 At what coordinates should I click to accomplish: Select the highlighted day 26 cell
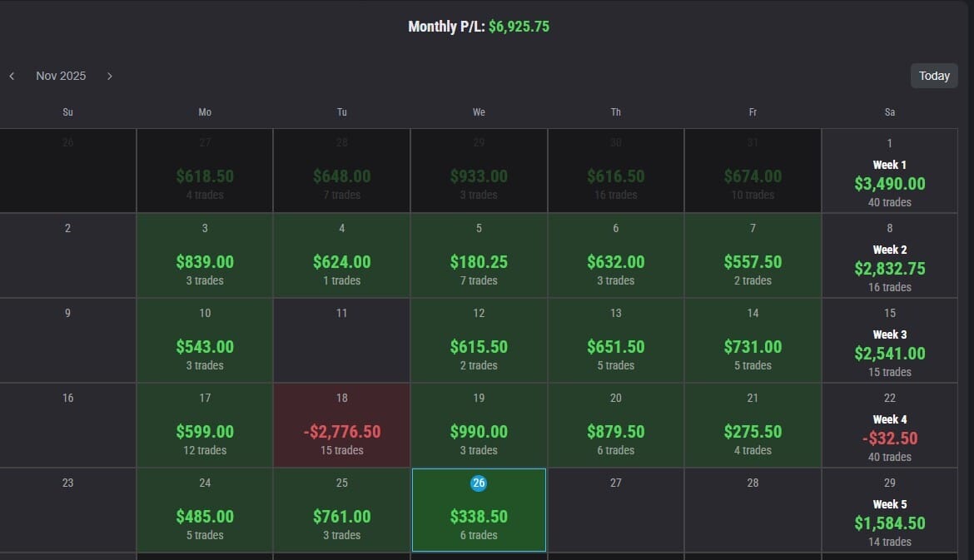(x=479, y=509)
